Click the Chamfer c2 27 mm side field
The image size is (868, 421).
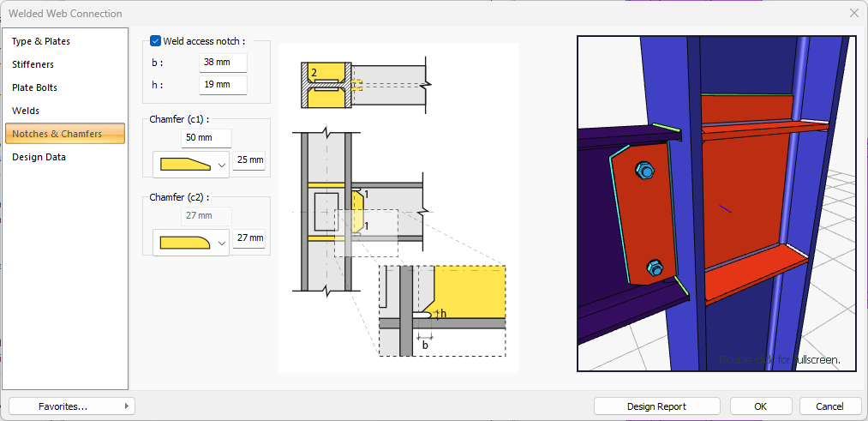[249, 238]
